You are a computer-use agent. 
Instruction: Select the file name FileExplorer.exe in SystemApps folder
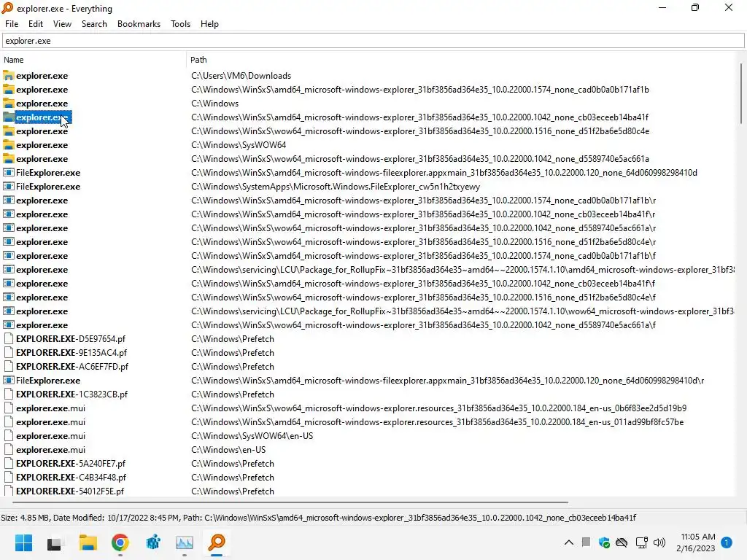48,187
